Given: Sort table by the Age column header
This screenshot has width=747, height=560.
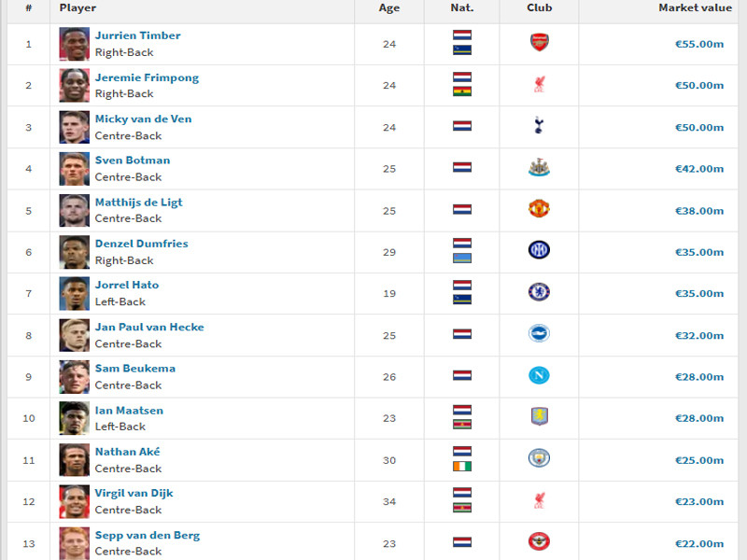Looking at the screenshot, I should click(389, 8).
